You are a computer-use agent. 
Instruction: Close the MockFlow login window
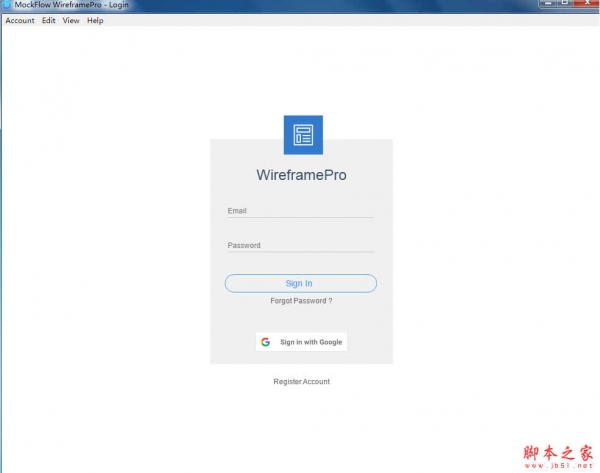[x=587, y=3]
